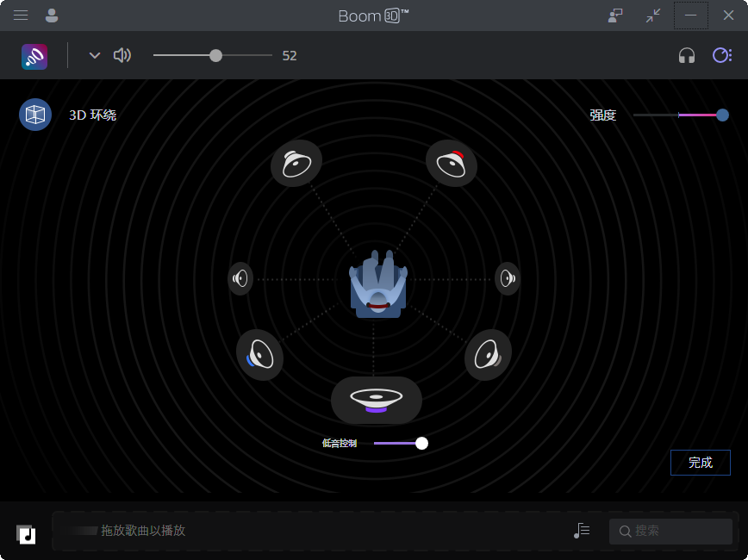Toggle the front left speaker
The image size is (748, 560).
pos(296,163)
